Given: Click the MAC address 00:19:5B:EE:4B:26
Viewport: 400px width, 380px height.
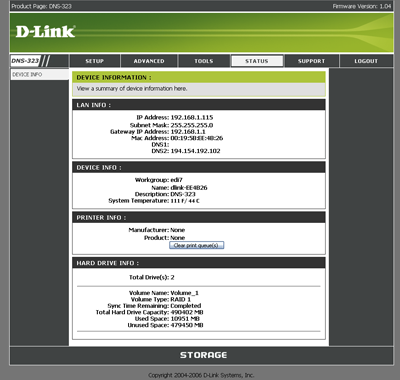Looking at the screenshot, I should tap(197, 138).
